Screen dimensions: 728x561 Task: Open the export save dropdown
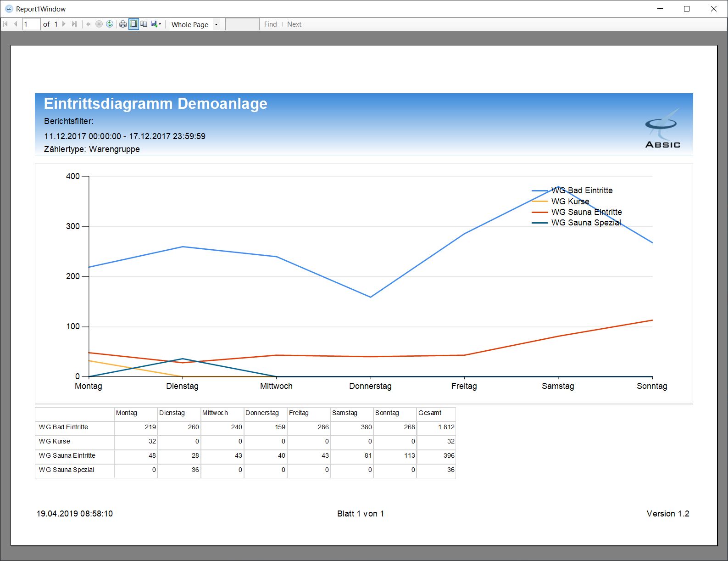[156, 24]
